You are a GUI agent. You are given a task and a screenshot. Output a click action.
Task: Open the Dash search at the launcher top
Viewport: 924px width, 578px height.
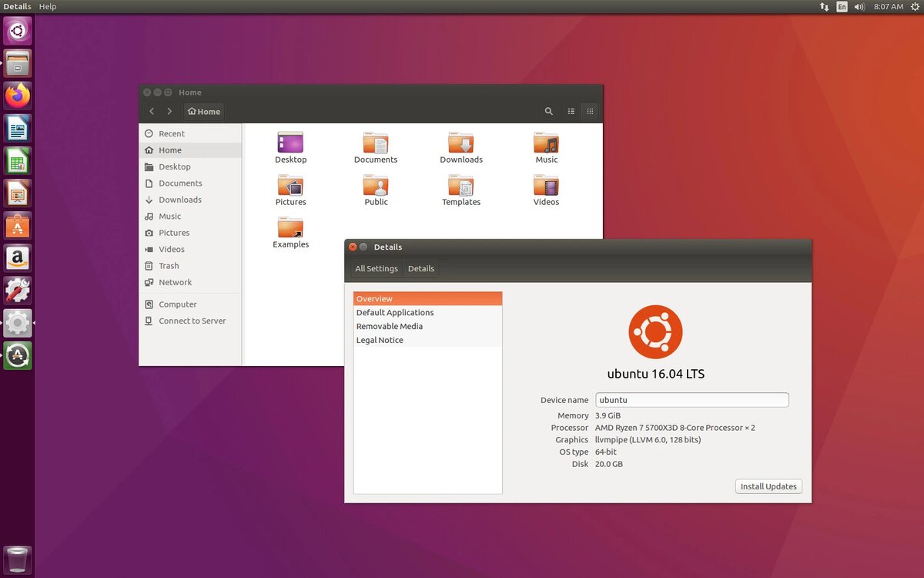point(17,31)
